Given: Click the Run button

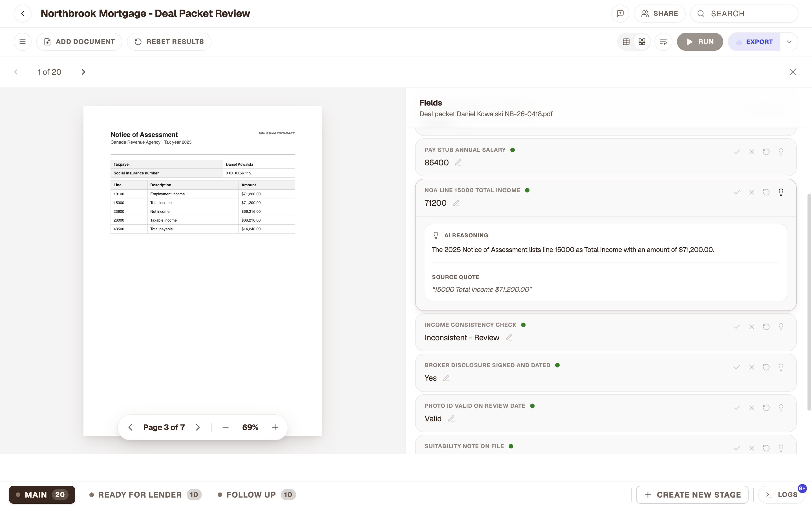Looking at the screenshot, I should coord(700,42).
